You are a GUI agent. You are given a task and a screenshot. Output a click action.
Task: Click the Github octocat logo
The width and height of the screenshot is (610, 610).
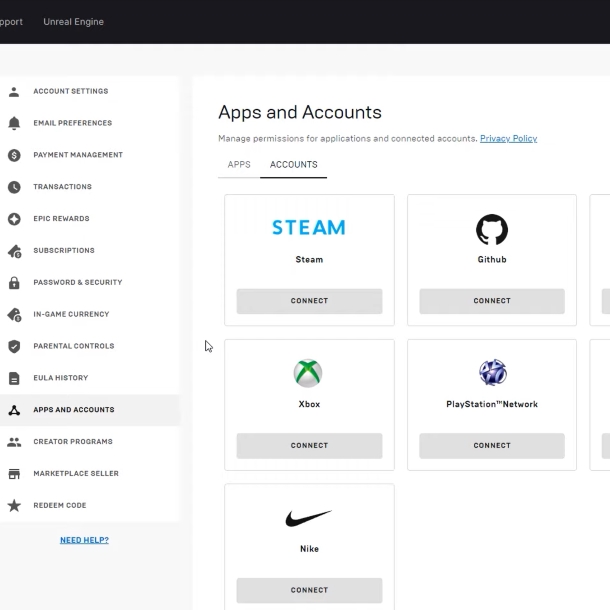point(492,230)
